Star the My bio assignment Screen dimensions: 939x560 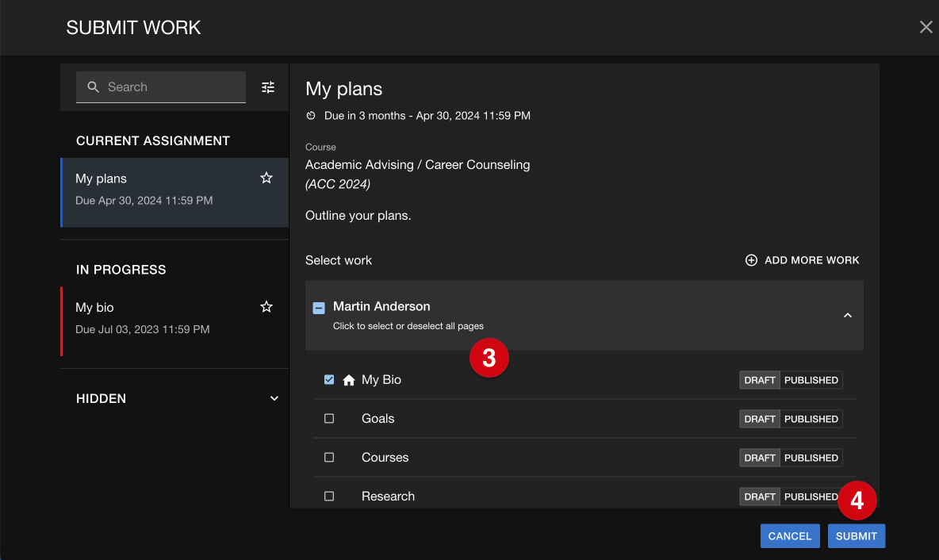pyautogui.click(x=266, y=307)
